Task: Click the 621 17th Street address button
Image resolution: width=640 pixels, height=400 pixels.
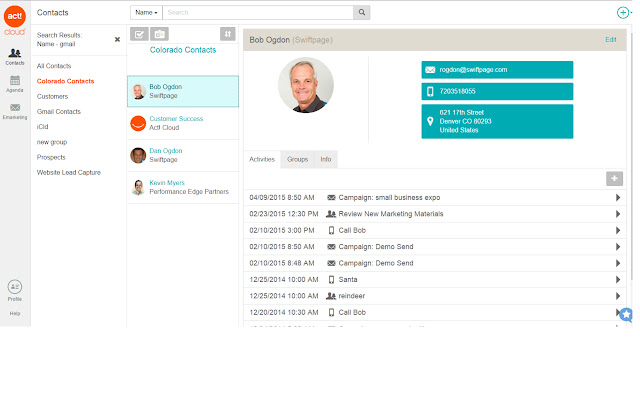Action: click(x=497, y=121)
